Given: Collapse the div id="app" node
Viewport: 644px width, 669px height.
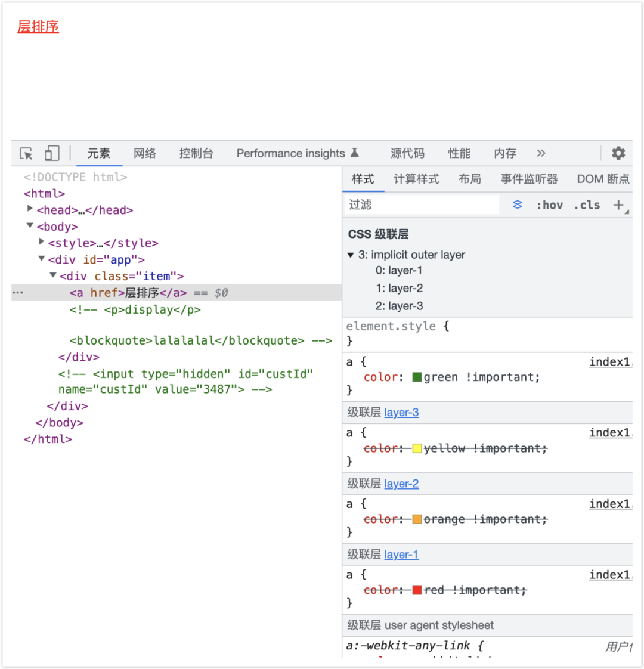Looking at the screenshot, I should click(x=41, y=258).
